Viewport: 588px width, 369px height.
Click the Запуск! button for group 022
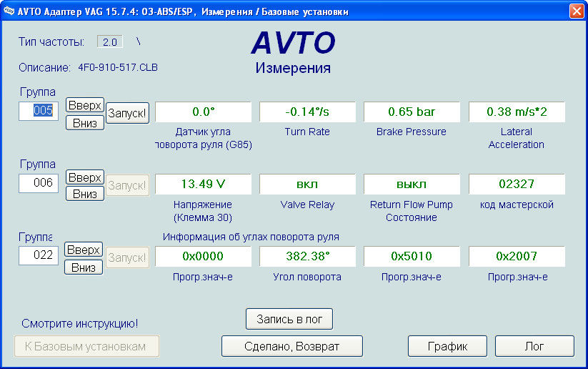127,257
